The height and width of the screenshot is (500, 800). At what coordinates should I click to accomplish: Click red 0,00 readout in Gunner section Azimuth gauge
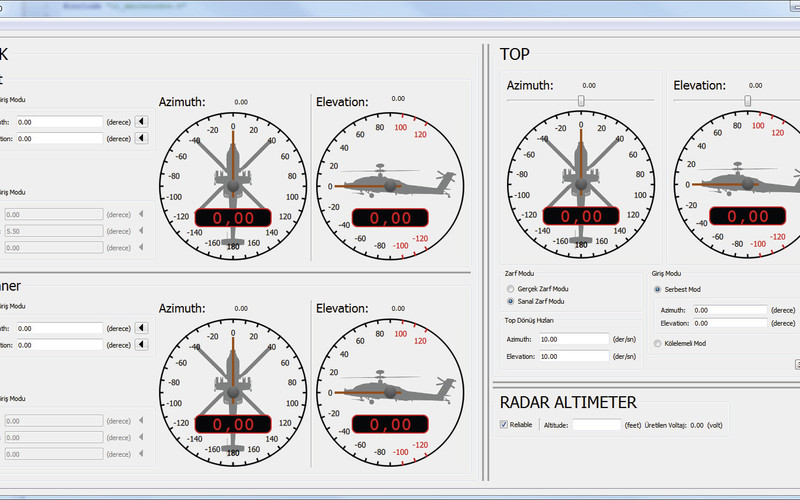233,424
